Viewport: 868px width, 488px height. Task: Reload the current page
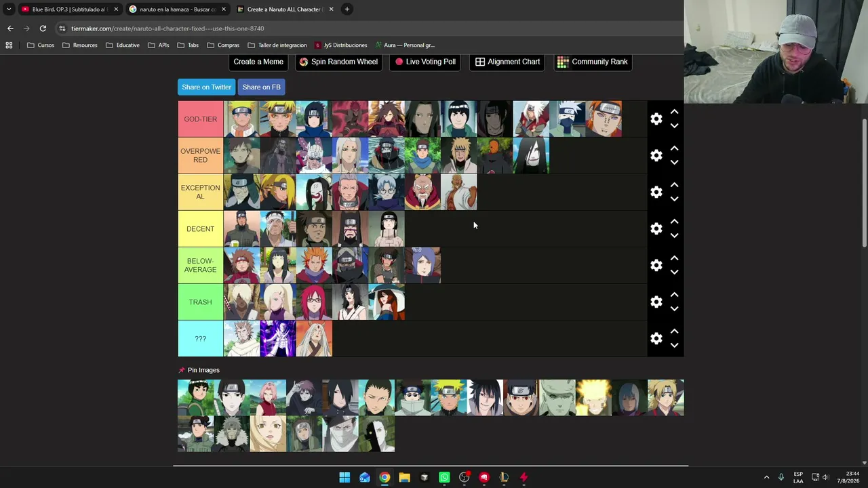43,28
